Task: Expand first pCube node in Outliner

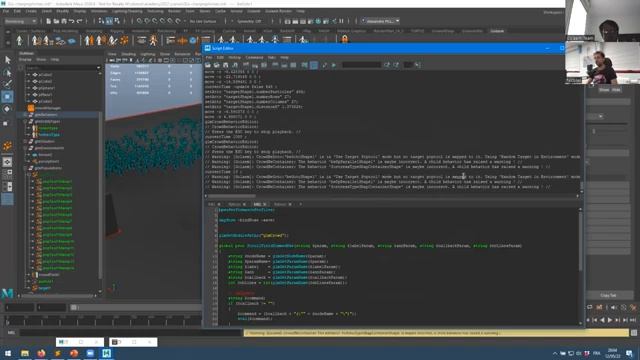Action: pos(29,75)
